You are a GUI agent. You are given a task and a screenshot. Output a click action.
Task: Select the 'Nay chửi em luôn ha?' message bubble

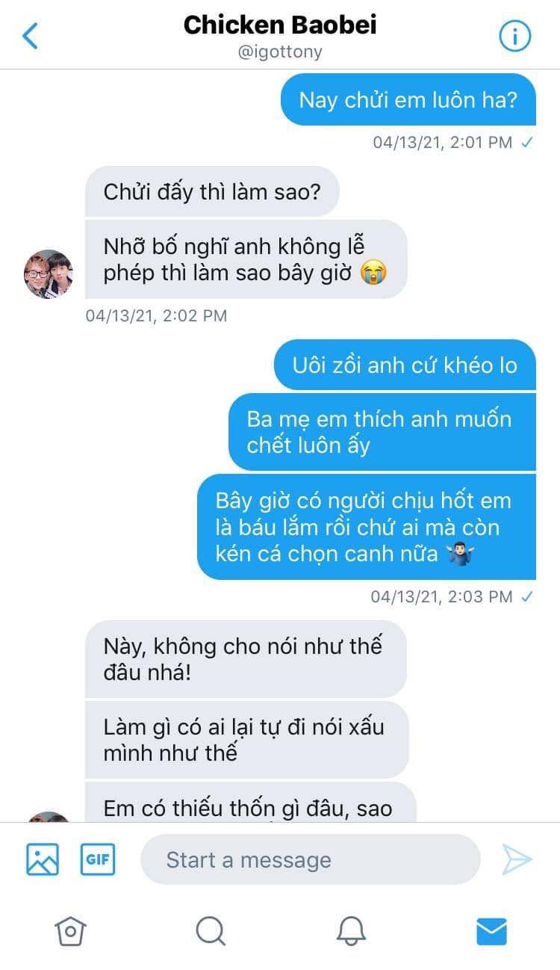coord(408,100)
